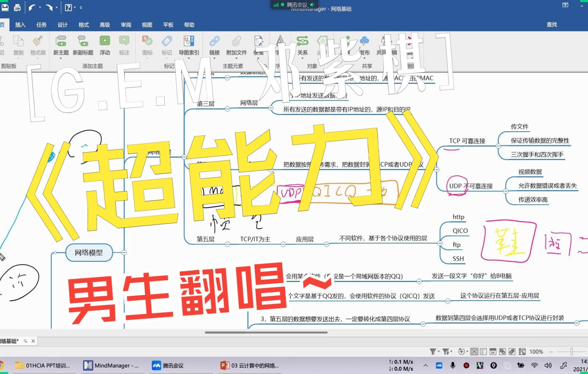
Task: Open the 插入 ribbon tab
Action: [20, 25]
